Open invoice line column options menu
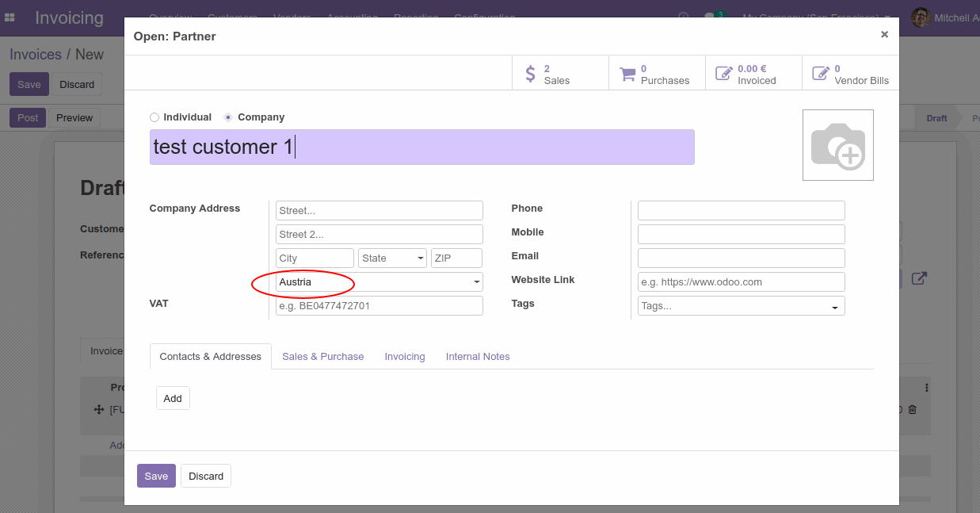Viewport: 980px width, 513px height. [x=926, y=388]
